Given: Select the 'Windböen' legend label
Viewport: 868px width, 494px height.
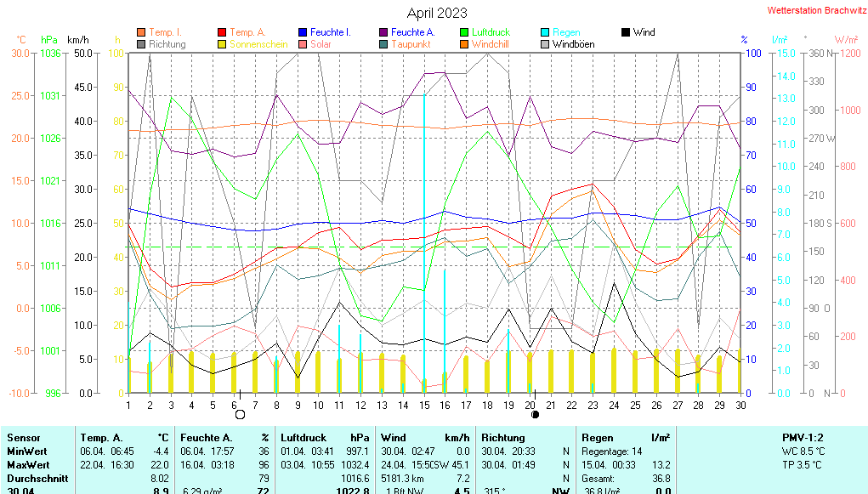Looking at the screenshot, I should click(574, 44).
